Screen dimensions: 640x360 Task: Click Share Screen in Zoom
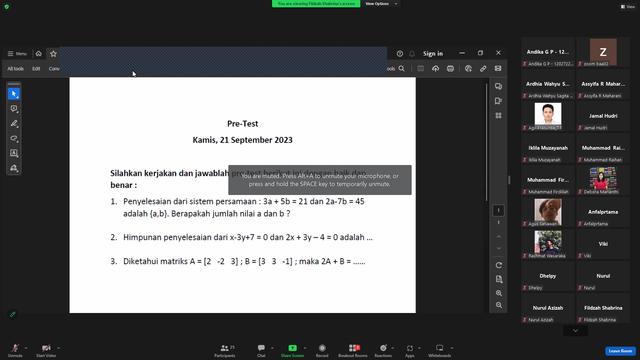[x=292, y=350]
